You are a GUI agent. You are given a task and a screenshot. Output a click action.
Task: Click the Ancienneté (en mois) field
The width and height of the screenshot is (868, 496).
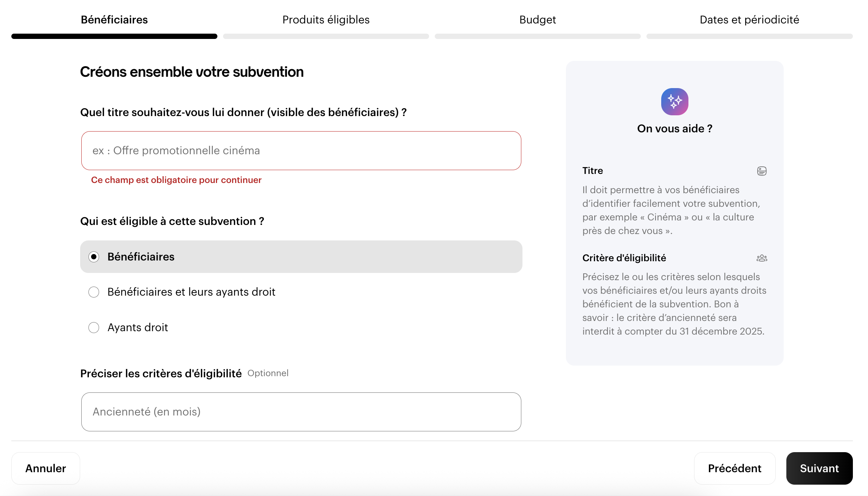301,412
